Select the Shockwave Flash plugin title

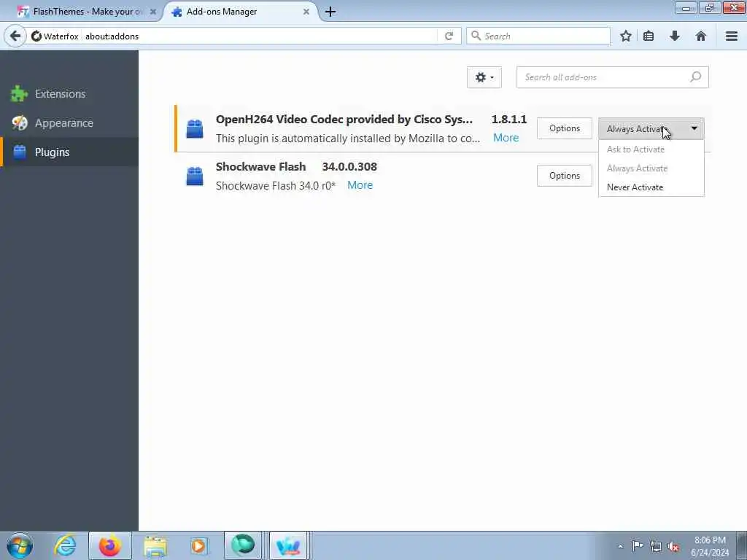click(x=260, y=167)
